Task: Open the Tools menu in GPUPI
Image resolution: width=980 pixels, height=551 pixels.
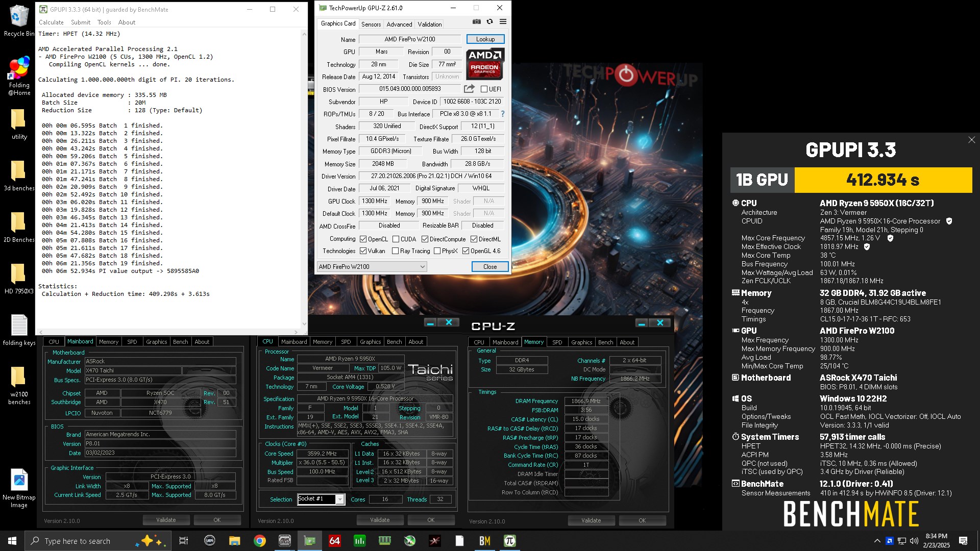Action: pyautogui.click(x=104, y=22)
